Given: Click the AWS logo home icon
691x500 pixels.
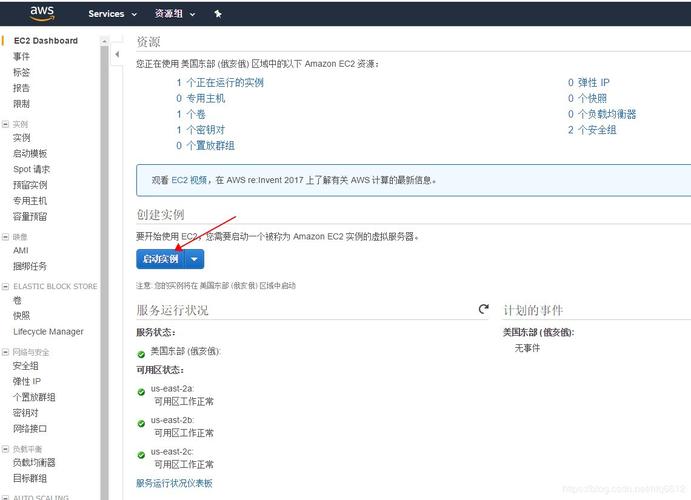Looking at the screenshot, I should click(x=42, y=13).
